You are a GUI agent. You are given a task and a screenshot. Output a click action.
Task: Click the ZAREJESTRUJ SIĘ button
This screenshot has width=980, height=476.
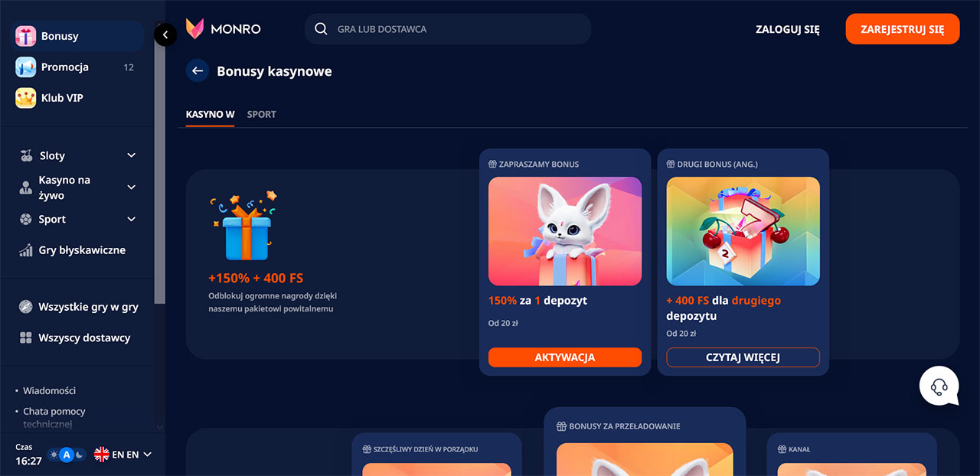tap(903, 29)
